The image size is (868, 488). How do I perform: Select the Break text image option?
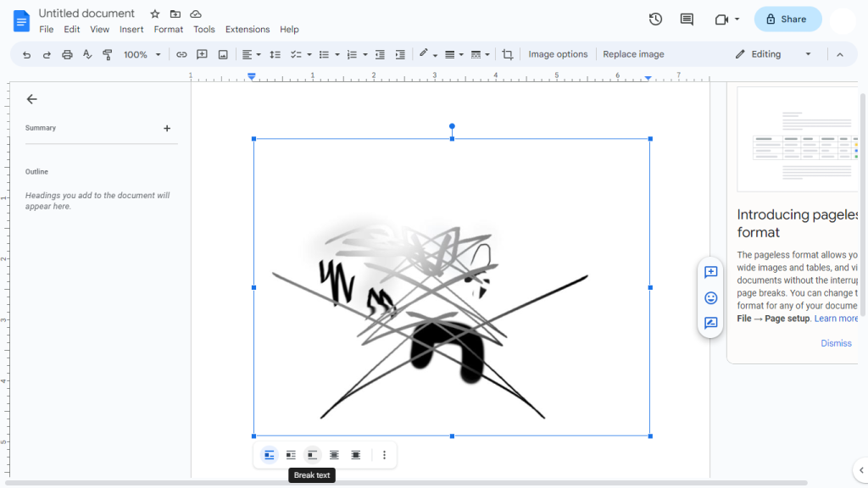point(312,455)
